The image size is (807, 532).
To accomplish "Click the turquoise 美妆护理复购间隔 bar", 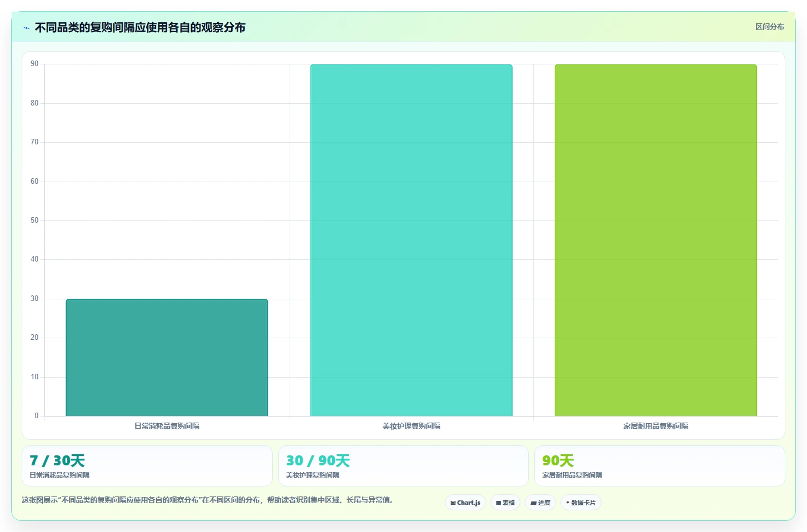I will pyautogui.click(x=411, y=240).
